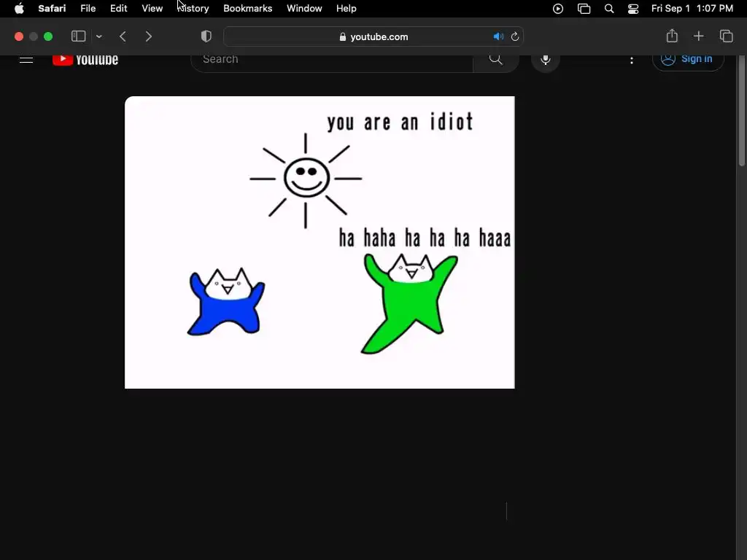Open the Edit menu

pyautogui.click(x=119, y=9)
